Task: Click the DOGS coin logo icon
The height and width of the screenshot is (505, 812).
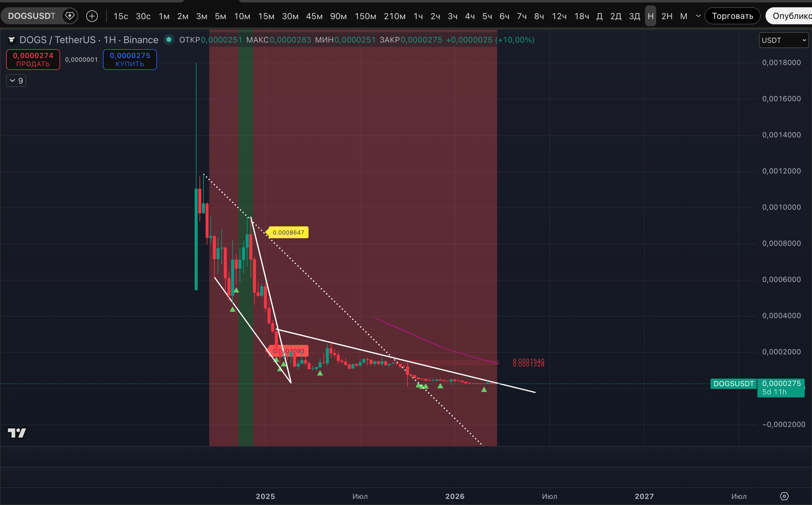Action: click(12, 40)
